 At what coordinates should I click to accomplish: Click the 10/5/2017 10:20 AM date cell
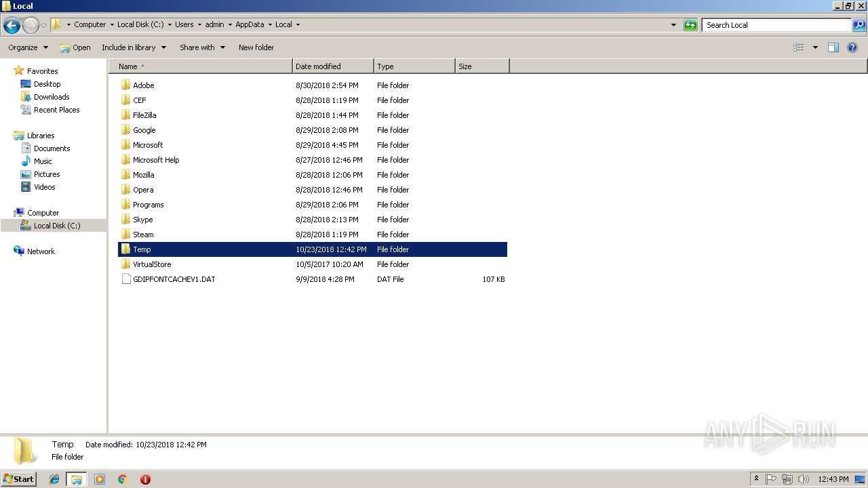click(x=330, y=264)
